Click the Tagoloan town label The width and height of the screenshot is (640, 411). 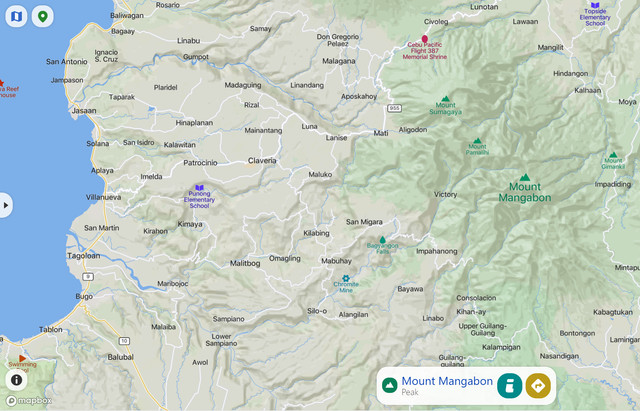84,256
